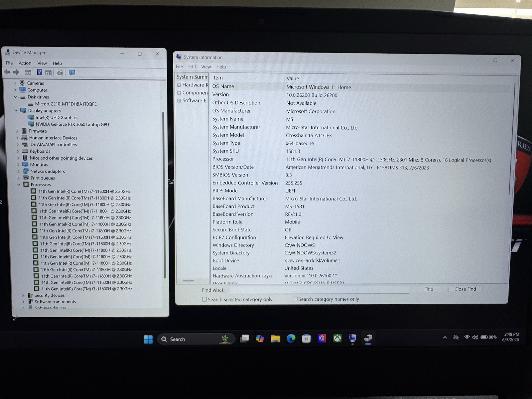Open File Explorer from the taskbar

coord(275,338)
